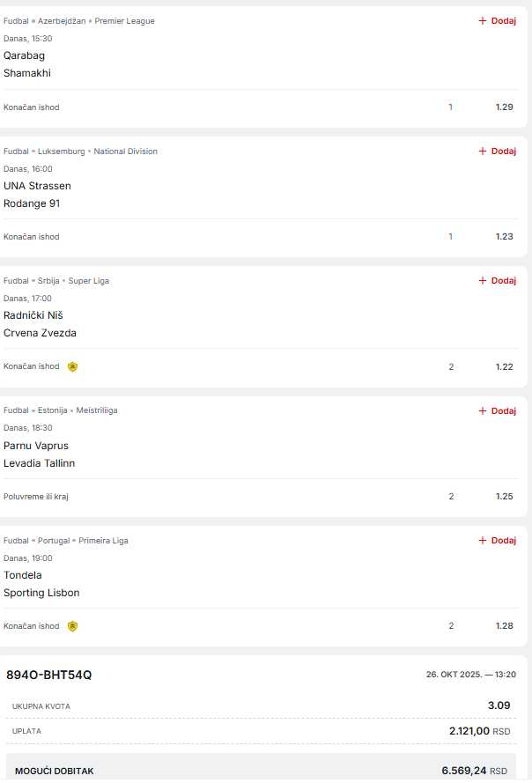Select the 1.28 odds for Sporting Lisbon
Screen dimensions: 532x783
click(x=504, y=626)
